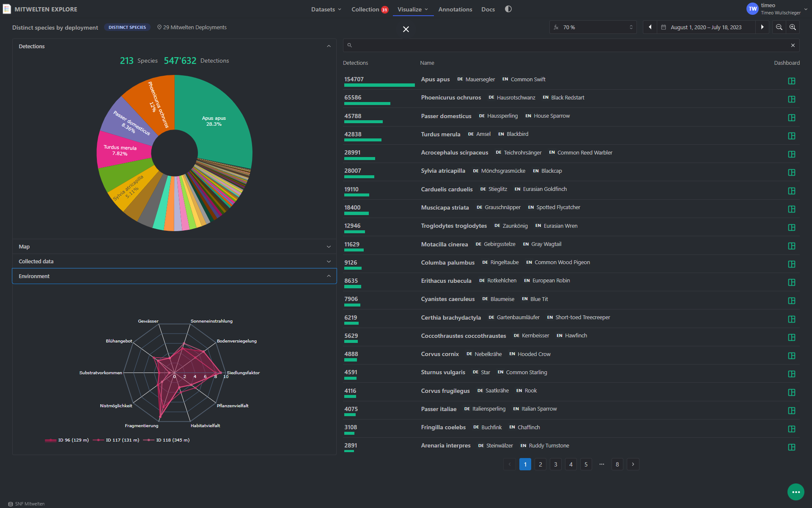Click the DISTINCT SPECIES badge
Screen dimensions: 812x508
[127, 27]
